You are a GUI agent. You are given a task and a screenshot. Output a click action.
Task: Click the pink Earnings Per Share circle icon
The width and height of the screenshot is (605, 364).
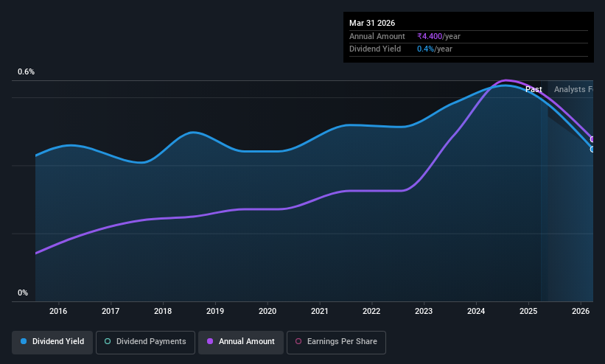point(298,341)
